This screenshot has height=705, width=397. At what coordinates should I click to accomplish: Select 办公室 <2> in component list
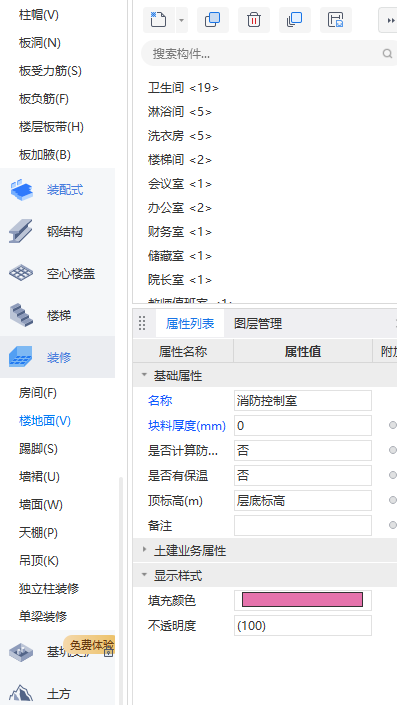coord(180,208)
